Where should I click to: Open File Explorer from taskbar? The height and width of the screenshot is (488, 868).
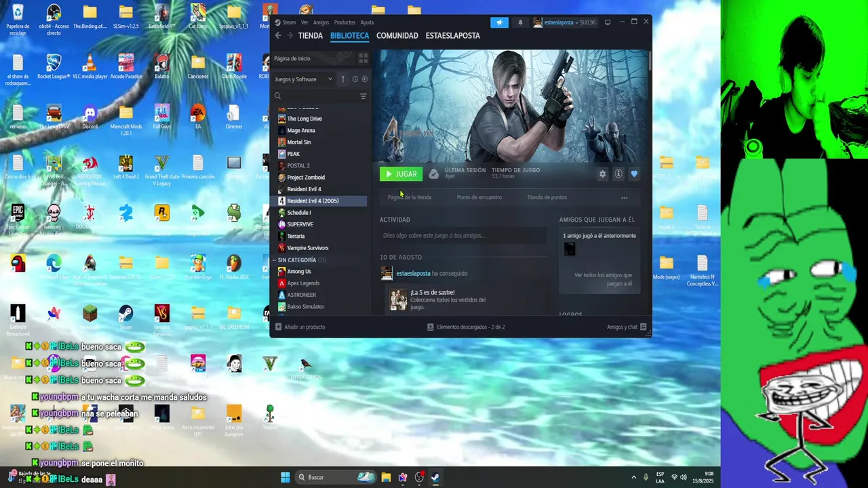[x=386, y=477]
